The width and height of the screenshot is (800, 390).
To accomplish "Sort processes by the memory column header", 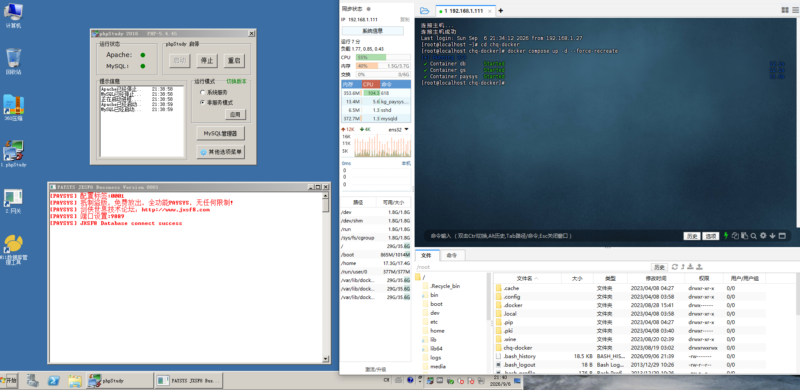I will tap(351, 84).
